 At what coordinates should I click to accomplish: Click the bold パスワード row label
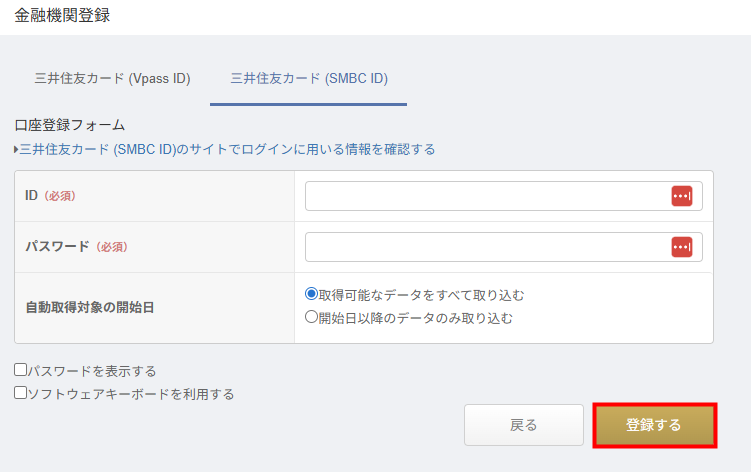point(57,246)
